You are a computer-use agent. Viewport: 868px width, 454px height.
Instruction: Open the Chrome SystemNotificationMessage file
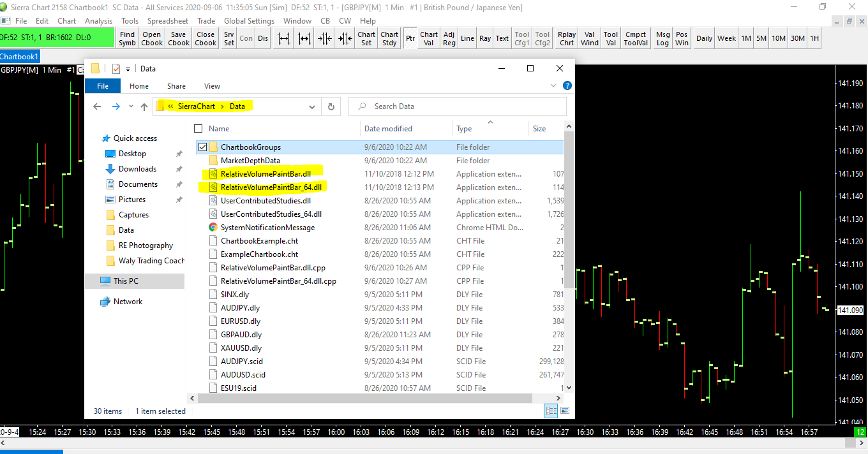click(267, 228)
